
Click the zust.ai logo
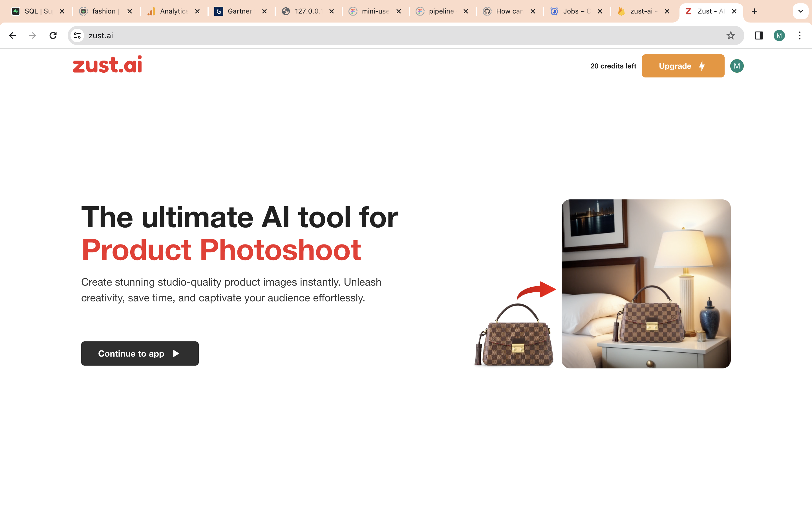coord(107,65)
